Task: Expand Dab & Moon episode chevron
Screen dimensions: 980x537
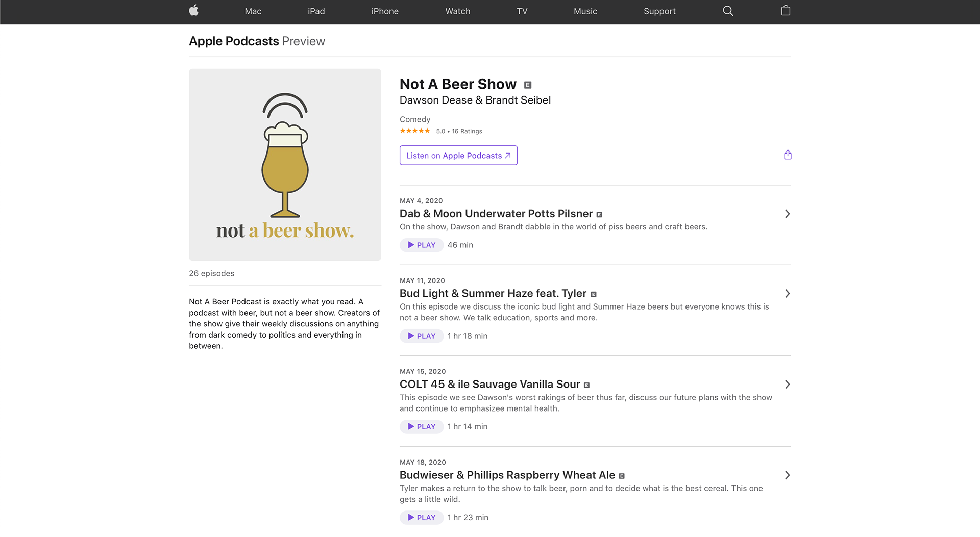Action: [x=787, y=214]
